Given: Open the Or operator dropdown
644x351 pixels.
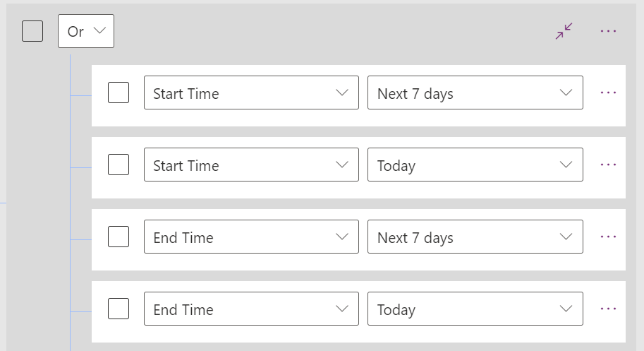Looking at the screenshot, I should (86, 31).
